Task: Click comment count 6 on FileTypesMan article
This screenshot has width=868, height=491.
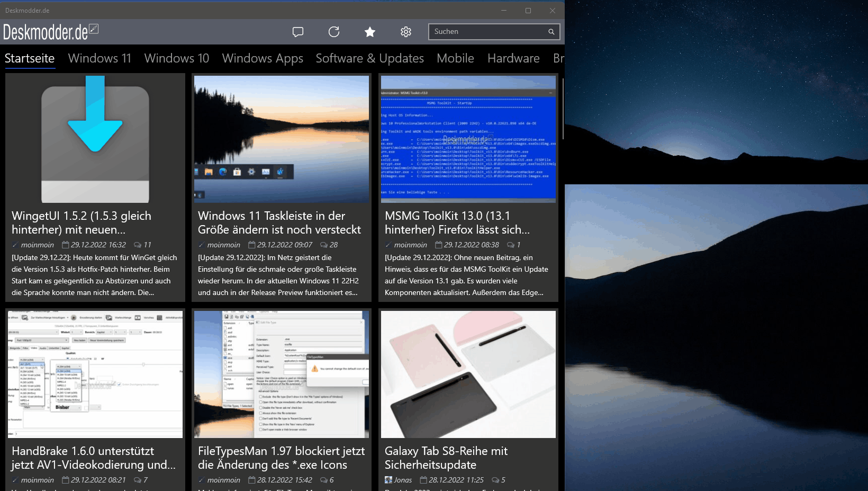Action: point(327,480)
